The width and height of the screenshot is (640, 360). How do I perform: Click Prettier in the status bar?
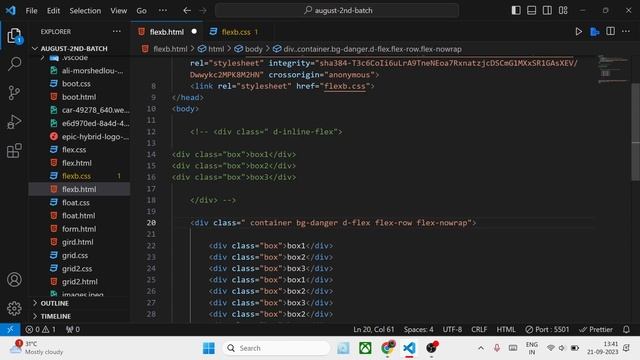596,329
